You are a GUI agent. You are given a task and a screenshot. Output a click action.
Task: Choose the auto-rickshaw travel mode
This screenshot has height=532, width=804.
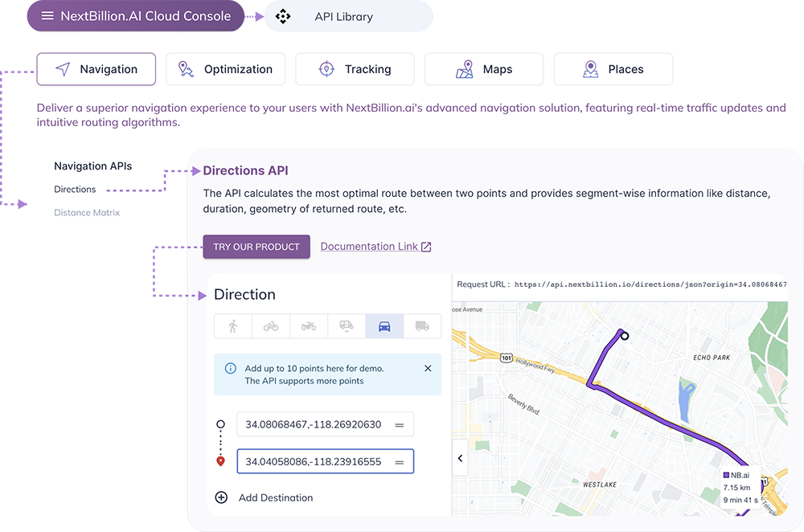tap(347, 325)
